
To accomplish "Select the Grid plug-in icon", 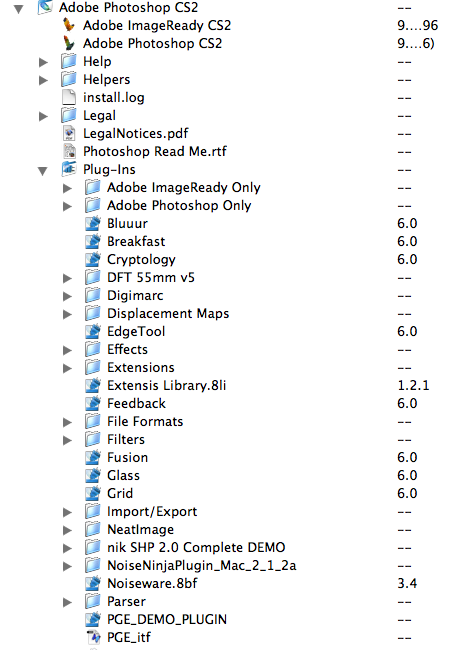I will pyautogui.click(x=93, y=494).
